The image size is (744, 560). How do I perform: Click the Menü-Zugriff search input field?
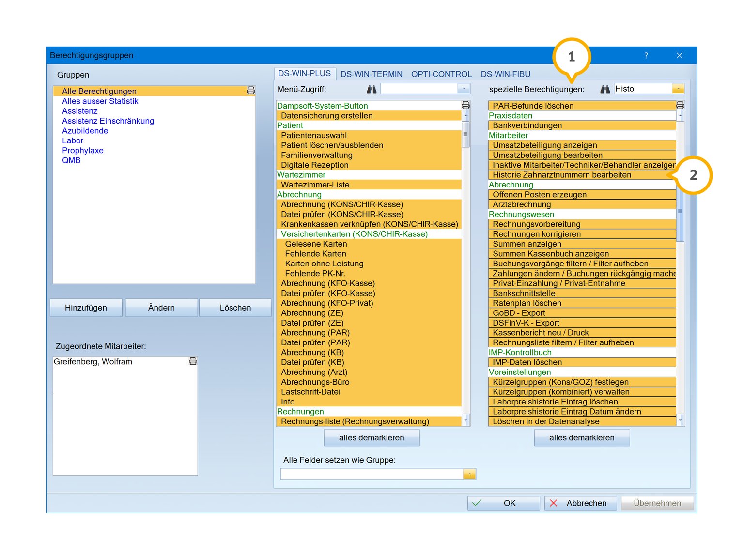point(419,89)
